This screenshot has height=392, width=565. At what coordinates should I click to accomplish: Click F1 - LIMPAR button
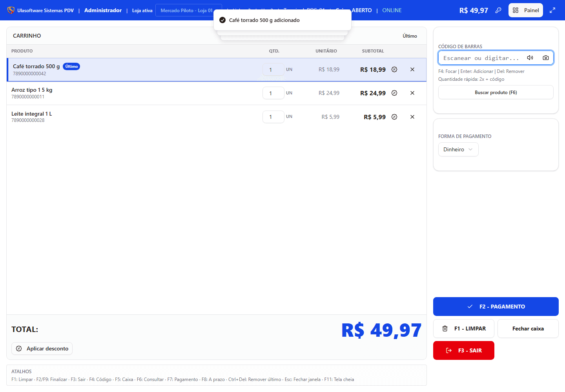464,328
